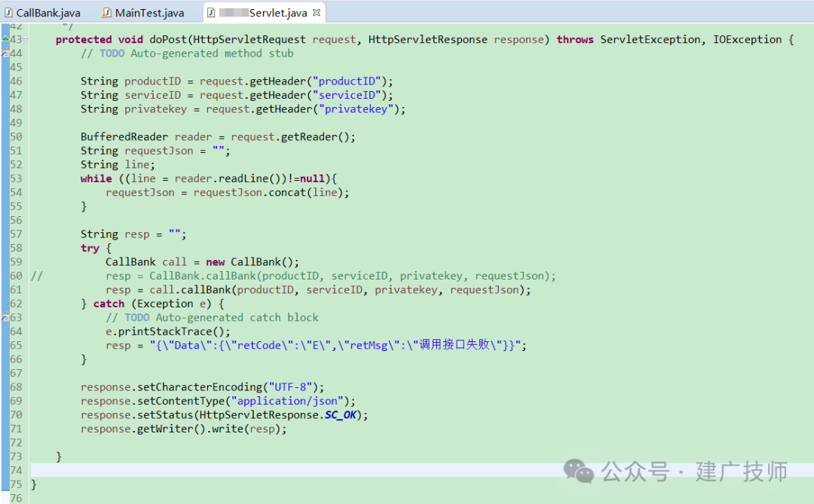Click the catch keyword
The width and height of the screenshot is (814, 504).
tap(109, 304)
